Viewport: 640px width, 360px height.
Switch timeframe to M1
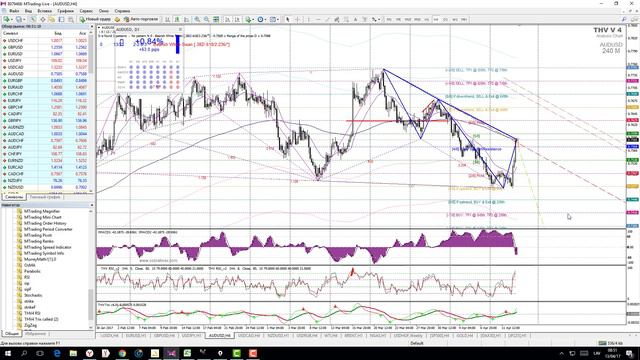[x=389, y=19]
